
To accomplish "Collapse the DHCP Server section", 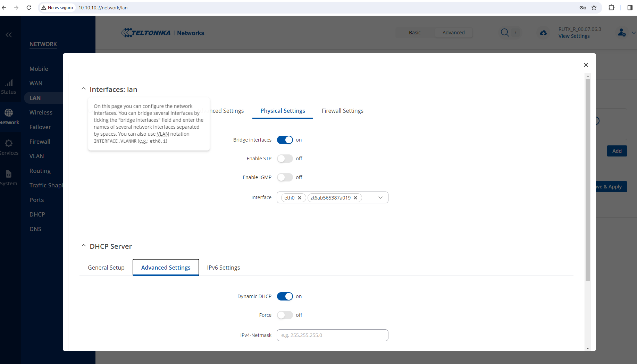I will (83, 245).
